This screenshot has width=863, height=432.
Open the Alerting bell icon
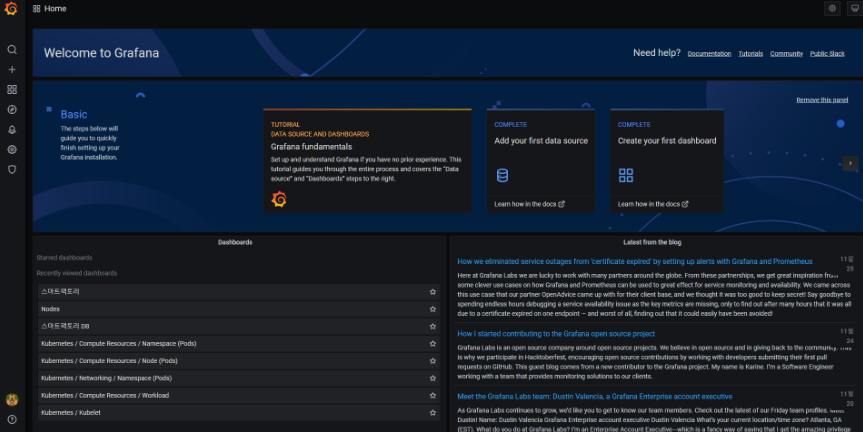12,129
